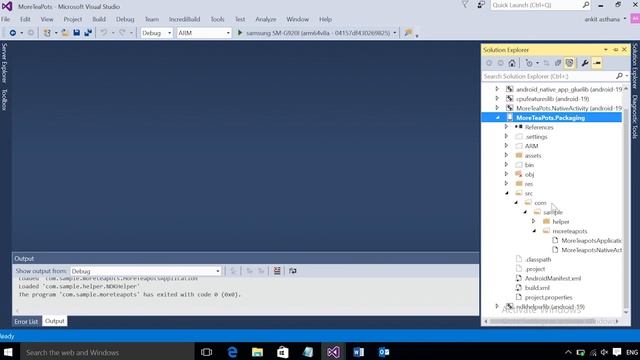This screenshot has height=360, width=640.
Task: Open the Build menu
Action: click(x=99, y=19)
